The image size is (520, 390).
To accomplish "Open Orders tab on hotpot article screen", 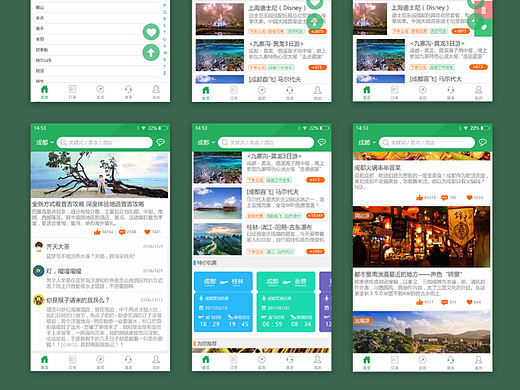I will (395, 360).
